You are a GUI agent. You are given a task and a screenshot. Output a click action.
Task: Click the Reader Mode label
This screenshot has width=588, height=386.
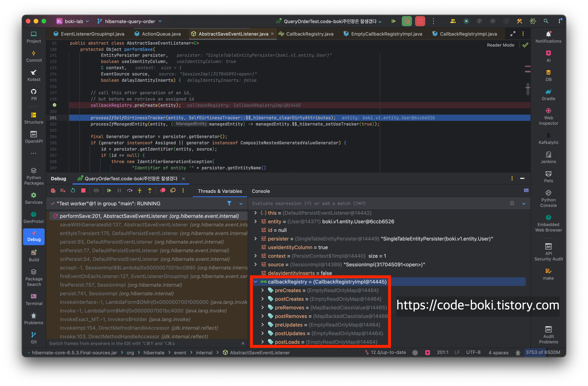[500, 45]
